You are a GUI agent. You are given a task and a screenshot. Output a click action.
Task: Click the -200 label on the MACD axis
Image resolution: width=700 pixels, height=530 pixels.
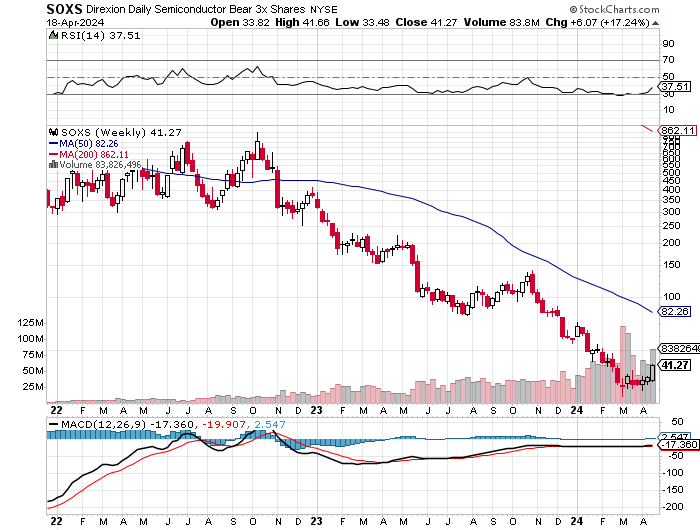[x=674, y=507]
